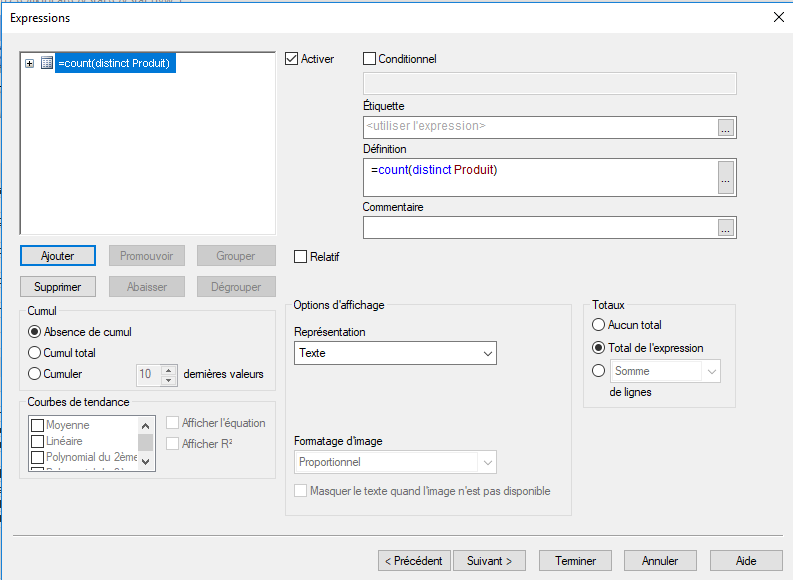Check the Moyenne trend line option

click(x=38, y=426)
